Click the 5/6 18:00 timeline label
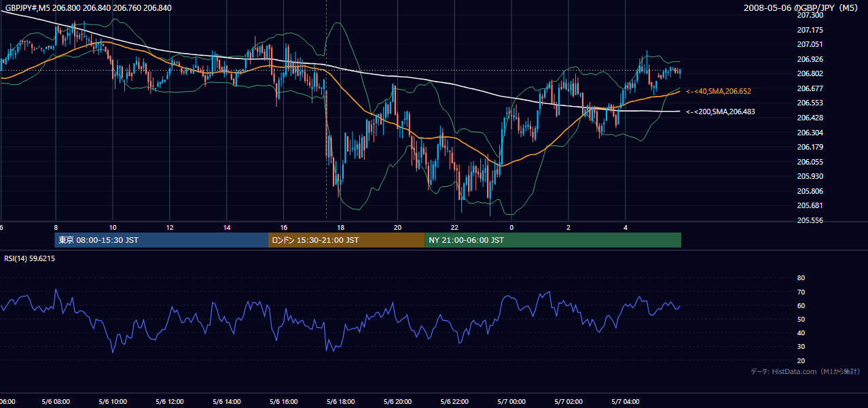 [341, 402]
